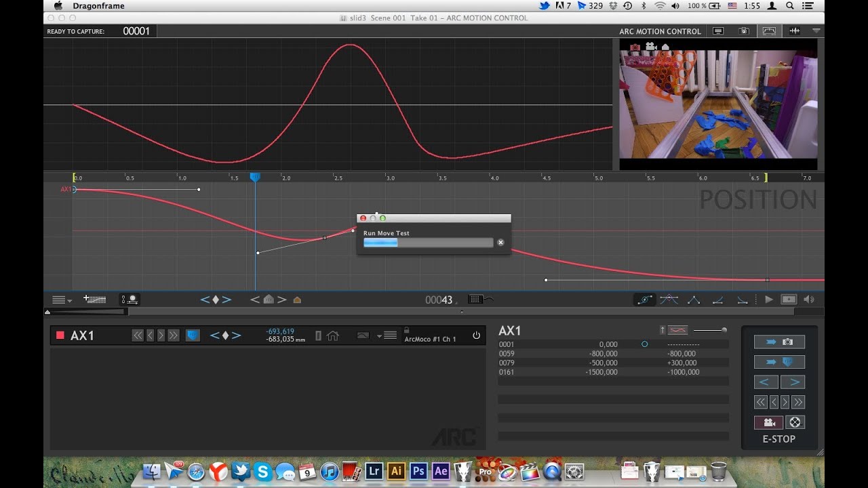The image size is (868, 488).
Task: Switch to the monitor workspace icon
Action: [x=718, y=31]
